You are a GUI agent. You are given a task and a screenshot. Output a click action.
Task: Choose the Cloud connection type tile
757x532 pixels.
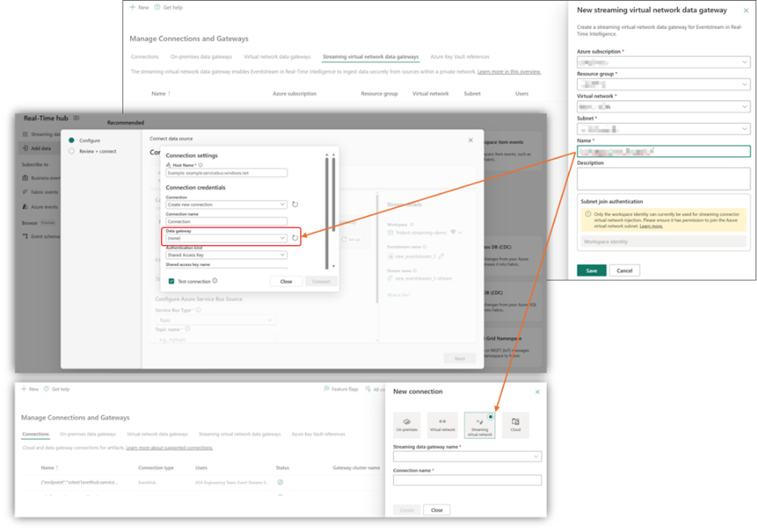(515, 424)
